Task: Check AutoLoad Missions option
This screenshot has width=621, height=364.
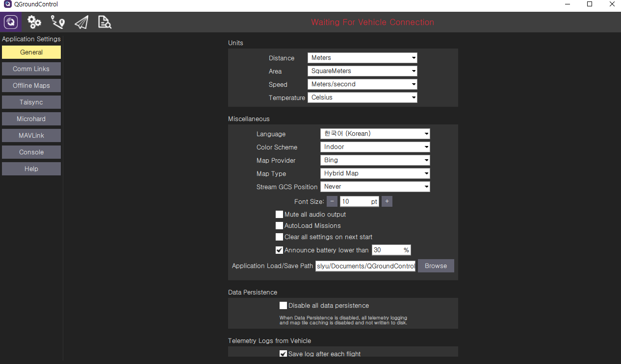Action: point(279,225)
